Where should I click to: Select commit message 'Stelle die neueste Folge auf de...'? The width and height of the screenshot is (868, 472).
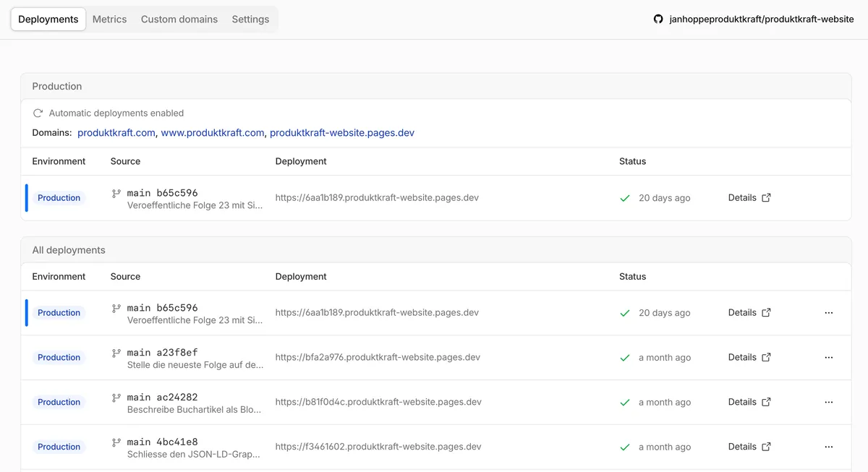[195, 365]
